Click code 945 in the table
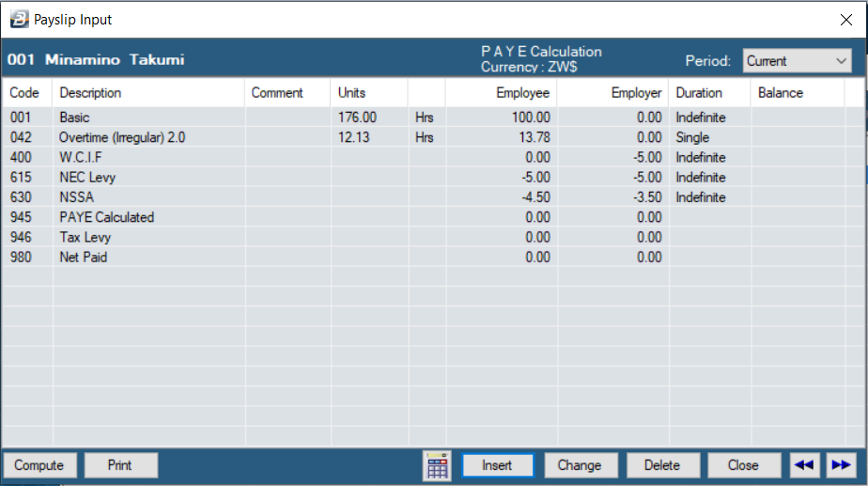The image size is (868, 486). 21,217
